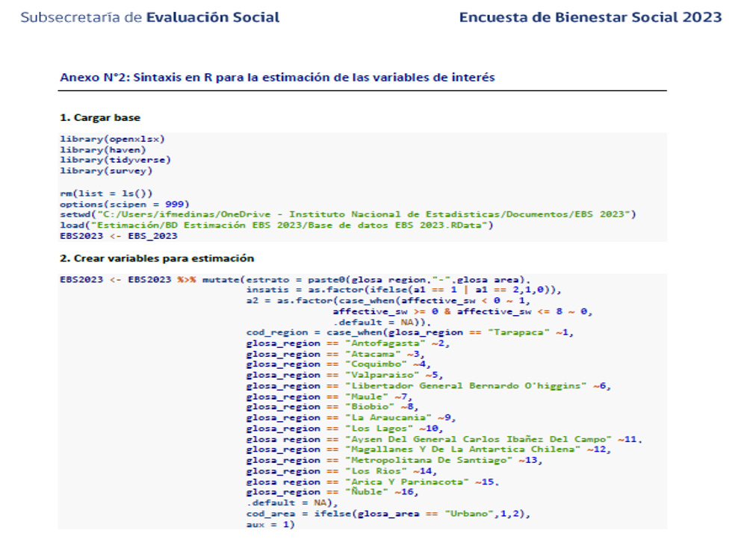Click the setwd path code line
The height and width of the screenshot is (560, 747).
[348, 214]
